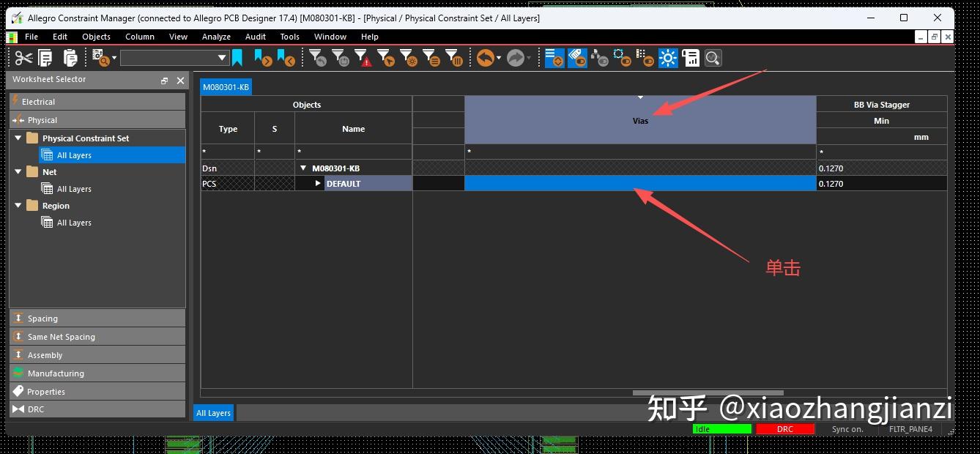Open the Assembly worksheet section
The width and height of the screenshot is (980, 454).
[x=97, y=354]
